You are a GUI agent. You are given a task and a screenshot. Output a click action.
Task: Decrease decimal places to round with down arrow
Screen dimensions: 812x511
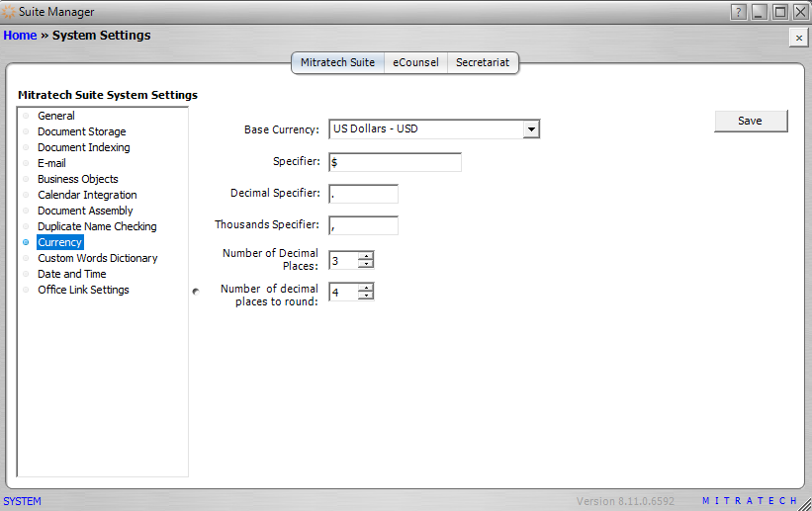(366, 296)
